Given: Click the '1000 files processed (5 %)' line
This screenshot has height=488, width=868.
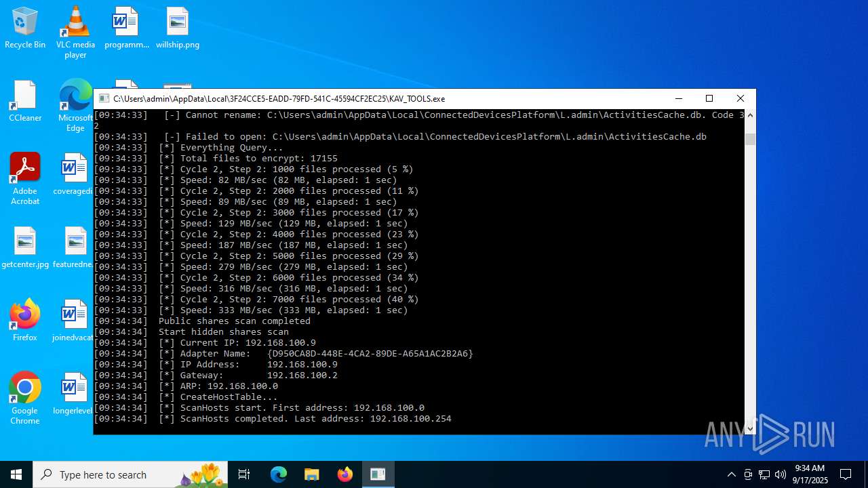Looking at the screenshot, I should click(x=254, y=169).
